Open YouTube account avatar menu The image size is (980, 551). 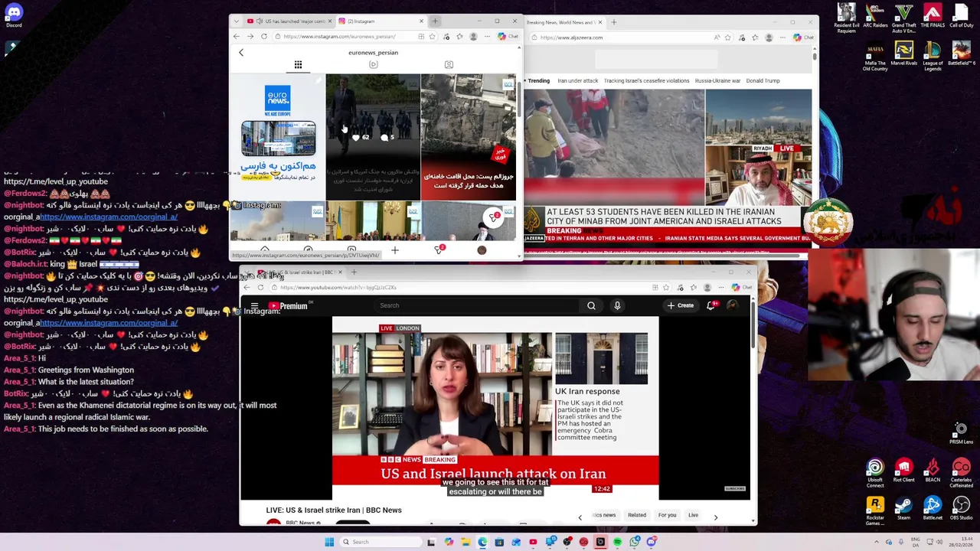[x=733, y=305]
